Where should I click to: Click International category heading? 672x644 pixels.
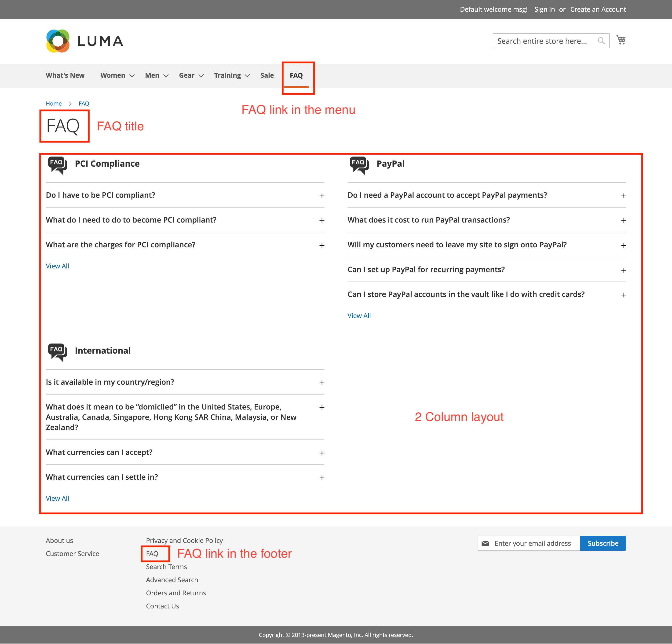(x=103, y=351)
